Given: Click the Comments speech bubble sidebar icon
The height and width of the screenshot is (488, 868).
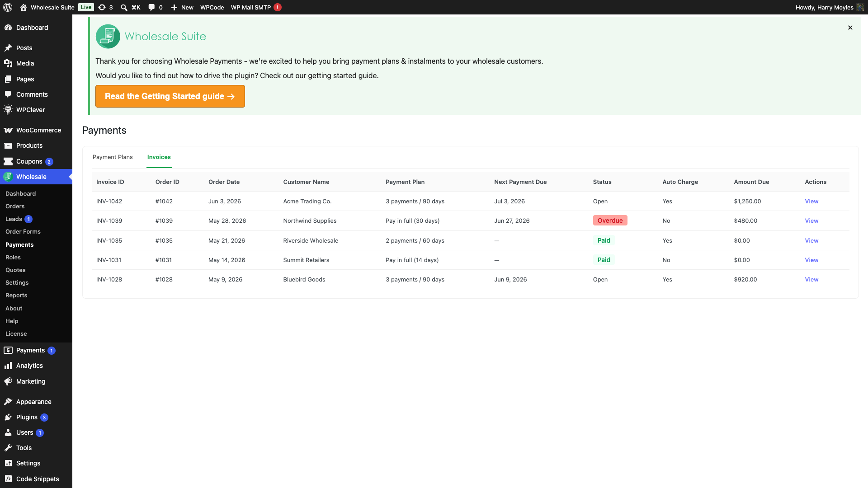Looking at the screenshot, I should pos(8,94).
